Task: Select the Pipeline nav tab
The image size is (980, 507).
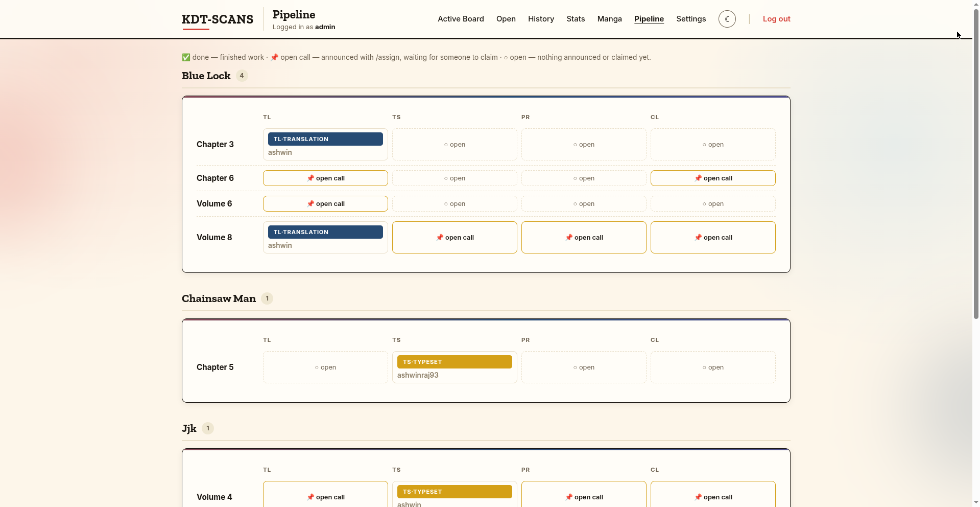Action: (x=649, y=19)
